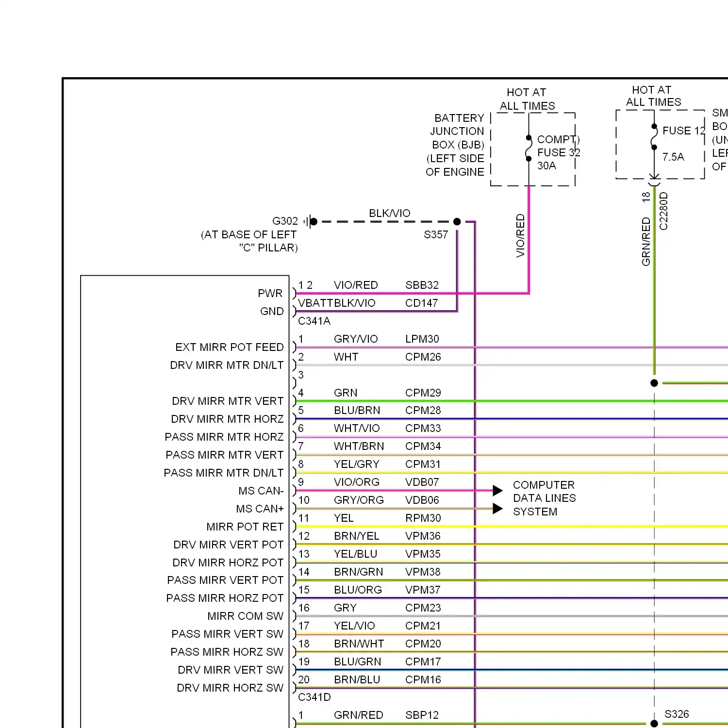This screenshot has height=728, width=728.
Task: Select the YEL/GRY wire color label
Action: (x=357, y=464)
